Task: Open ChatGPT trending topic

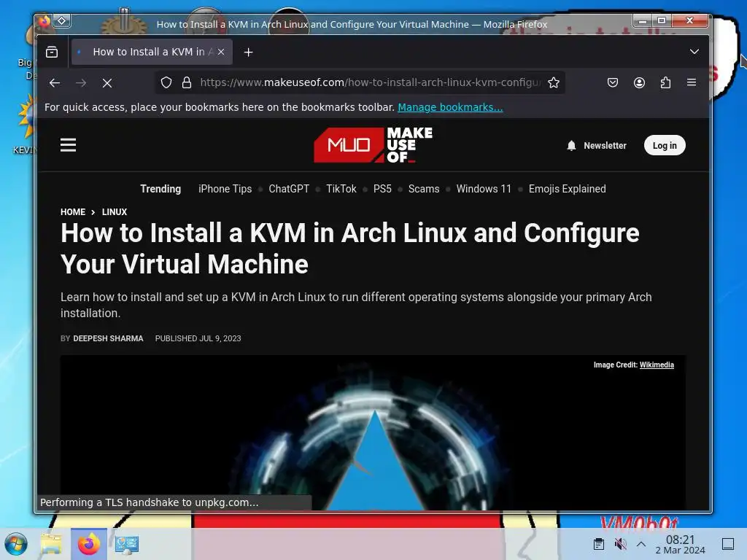Action: (289, 189)
